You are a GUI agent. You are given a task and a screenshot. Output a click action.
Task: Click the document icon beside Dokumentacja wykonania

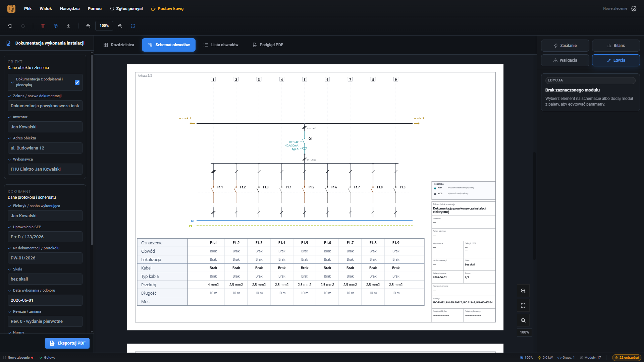(x=9, y=43)
